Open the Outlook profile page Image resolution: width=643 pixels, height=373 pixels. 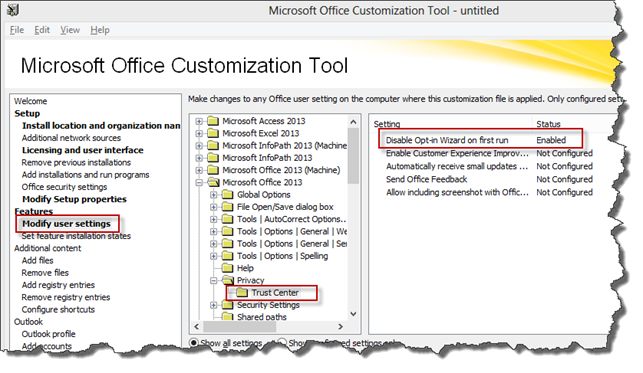tap(48, 334)
